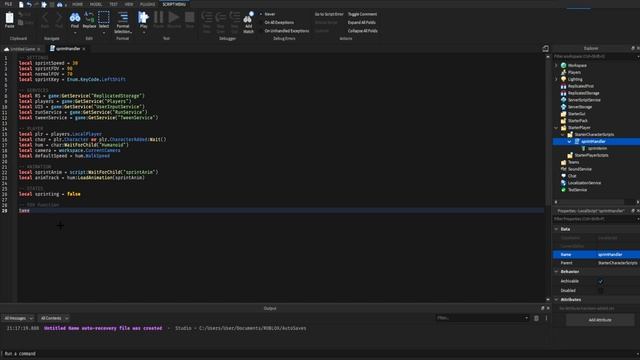
Task: Click Toggle Comment action
Action: click(362, 14)
